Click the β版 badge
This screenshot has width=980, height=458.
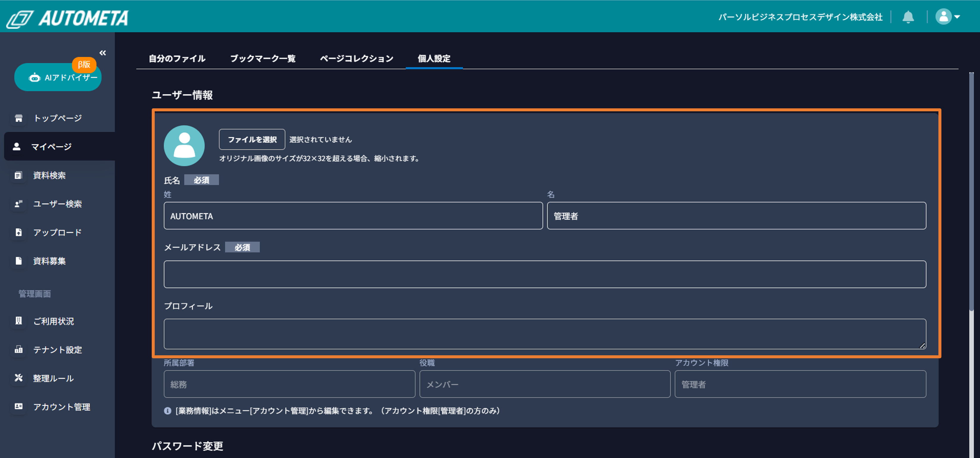[84, 64]
